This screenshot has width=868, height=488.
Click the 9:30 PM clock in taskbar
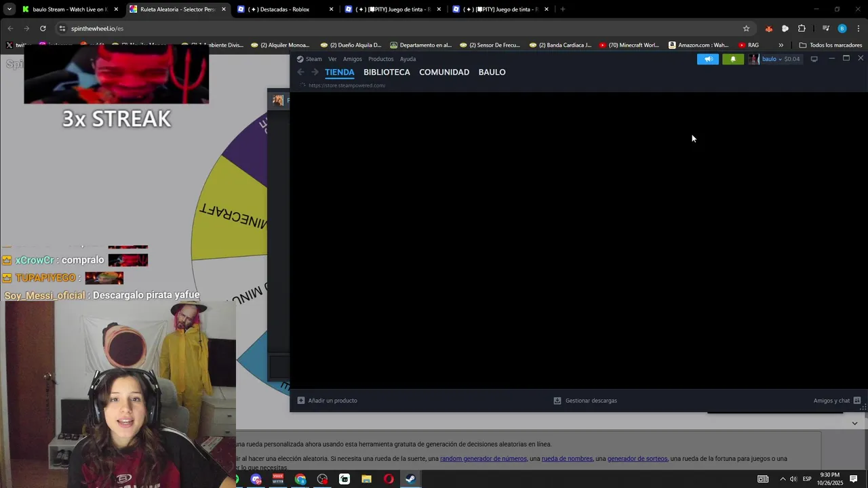(830, 475)
